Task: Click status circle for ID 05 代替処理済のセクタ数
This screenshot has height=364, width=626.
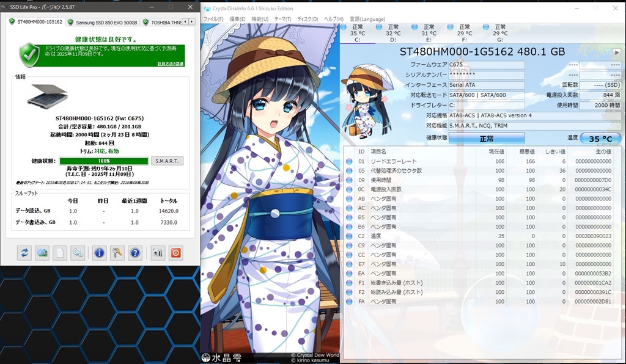Action: [349, 170]
